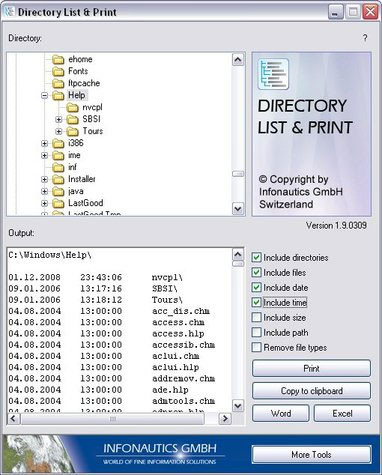Select the inf folder label
The width and height of the screenshot is (382, 475).
tap(72, 167)
